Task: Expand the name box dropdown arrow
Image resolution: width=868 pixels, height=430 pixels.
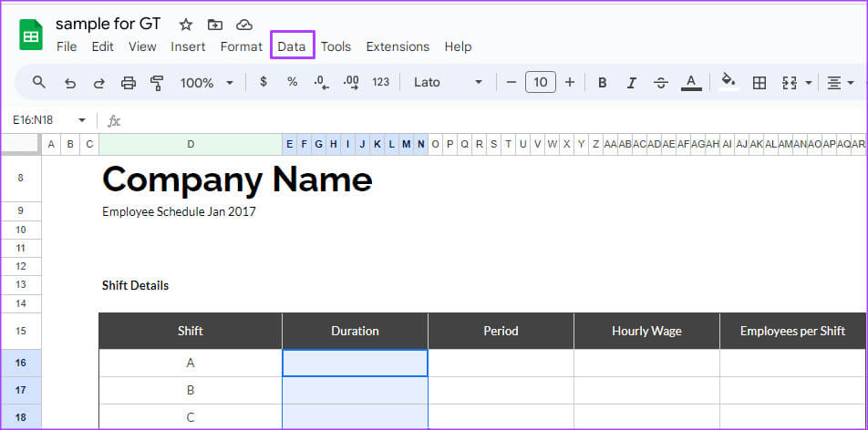Action: pos(82,120)
